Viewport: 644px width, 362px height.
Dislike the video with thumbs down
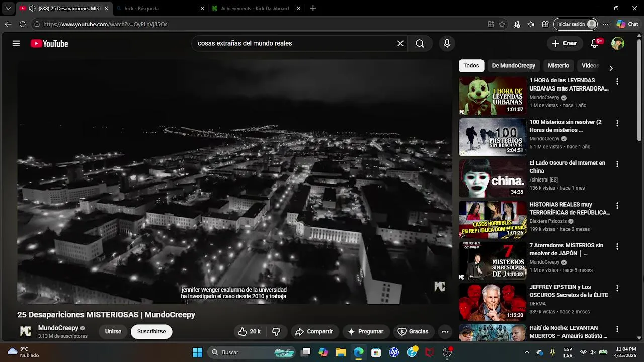pyautogui.click(x=276, y=331)
